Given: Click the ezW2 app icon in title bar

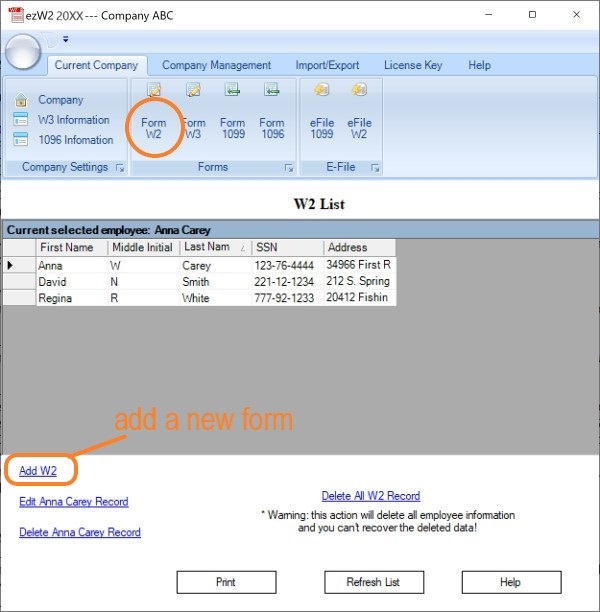Looking at the screenshot, I should [x=16, y=15].
